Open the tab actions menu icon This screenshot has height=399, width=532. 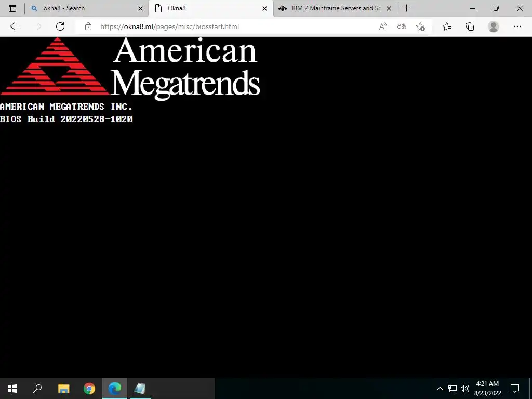click(x=12, y=8)
